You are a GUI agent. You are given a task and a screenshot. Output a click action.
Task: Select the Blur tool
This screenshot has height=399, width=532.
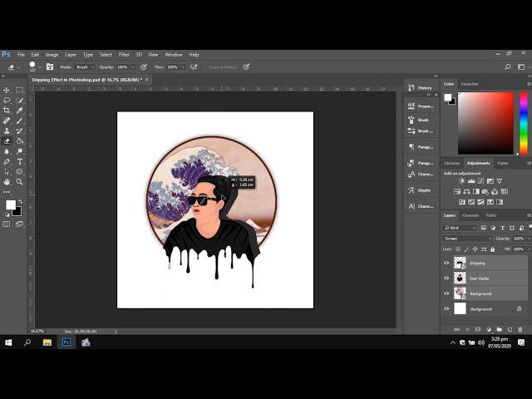pyautogui.click(x=7, y=151)
